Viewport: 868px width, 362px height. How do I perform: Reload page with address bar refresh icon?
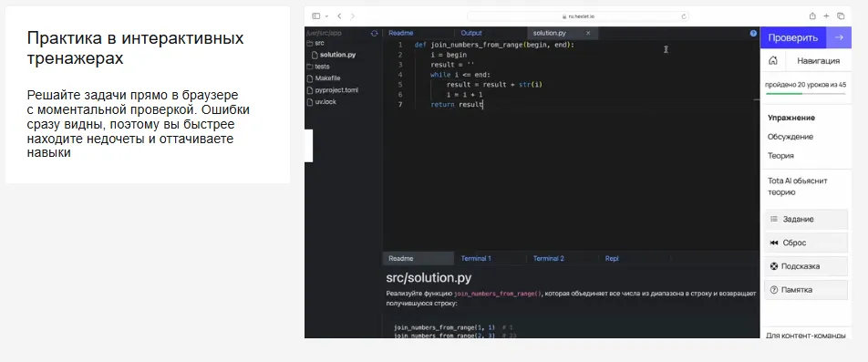684,16
